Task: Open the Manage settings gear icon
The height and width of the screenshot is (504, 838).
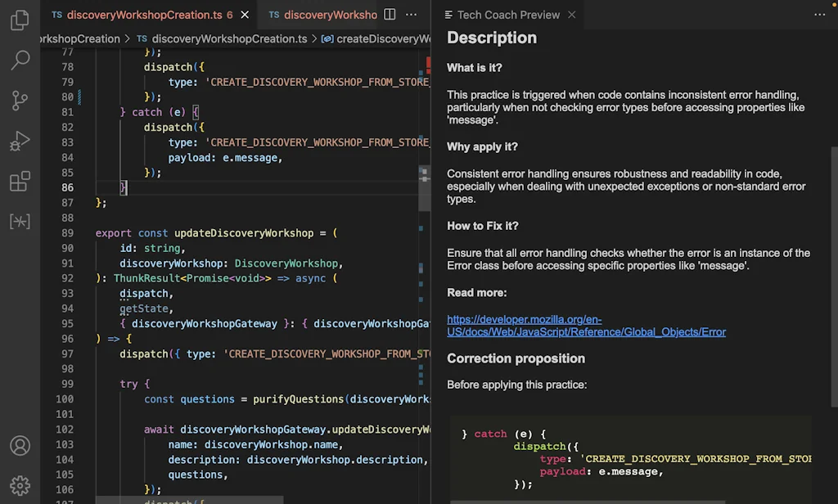Action: (20, 484)
